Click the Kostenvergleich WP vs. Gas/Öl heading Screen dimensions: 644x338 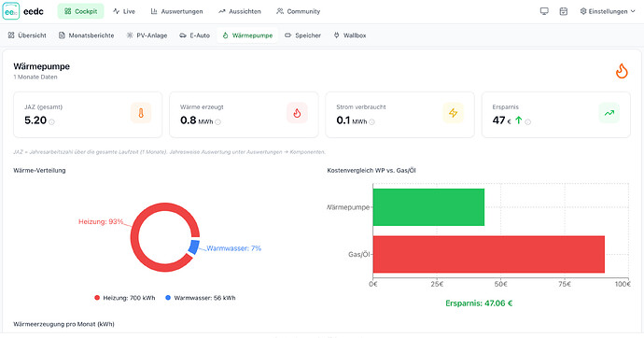(371, 171)
